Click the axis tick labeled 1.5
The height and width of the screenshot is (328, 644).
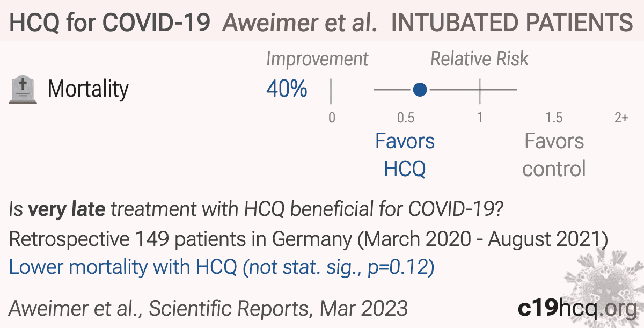(554, 118)
